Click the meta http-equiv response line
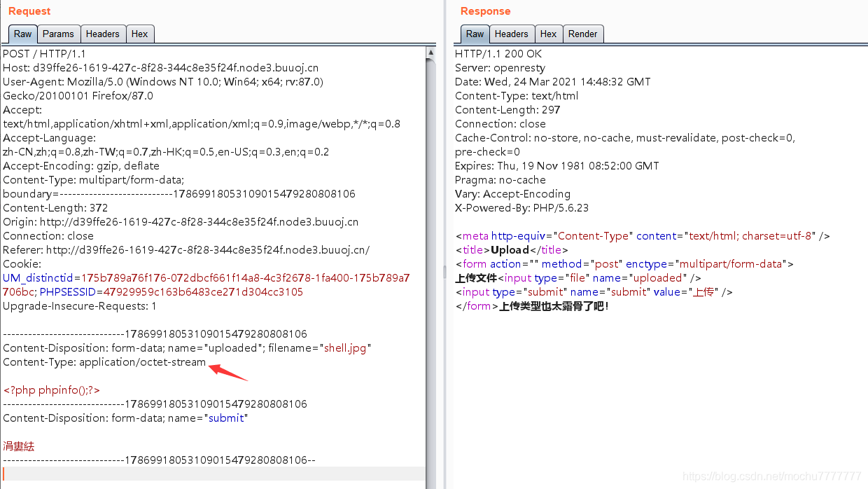 point(643,236)
